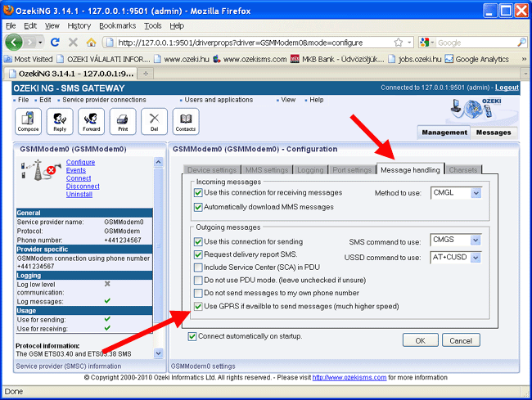Open the www.ozeki.hu bookmark
This screenshot has width=532, height=400.
182,60
